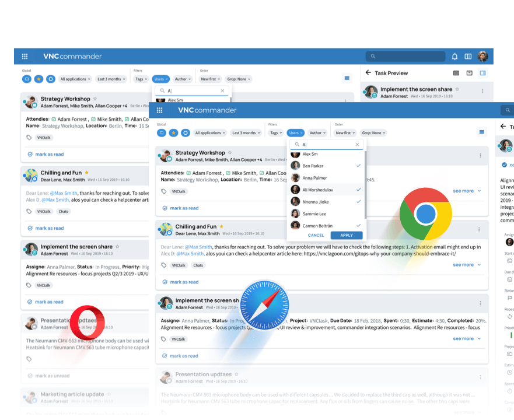The width and height of the screenshot is (514, 420).
Task: Mark back Strategy Workshop as read
Action: (46, 154)
